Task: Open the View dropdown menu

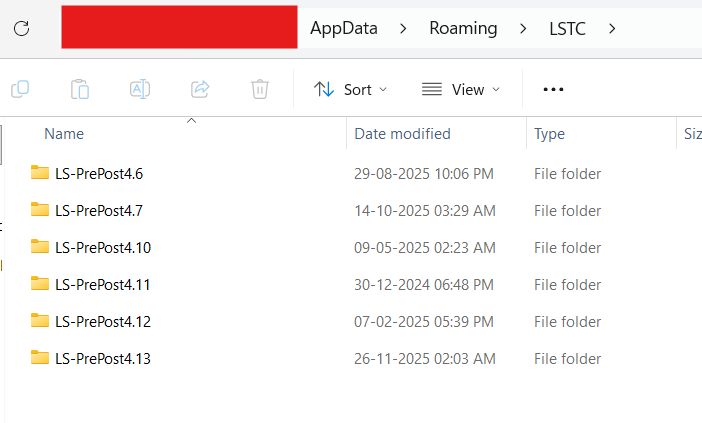Action: pos(461,89)
